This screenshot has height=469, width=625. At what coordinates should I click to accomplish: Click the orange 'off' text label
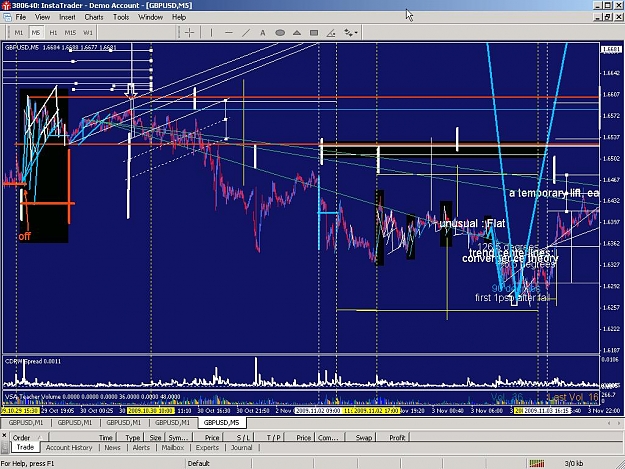click(24, 236)
